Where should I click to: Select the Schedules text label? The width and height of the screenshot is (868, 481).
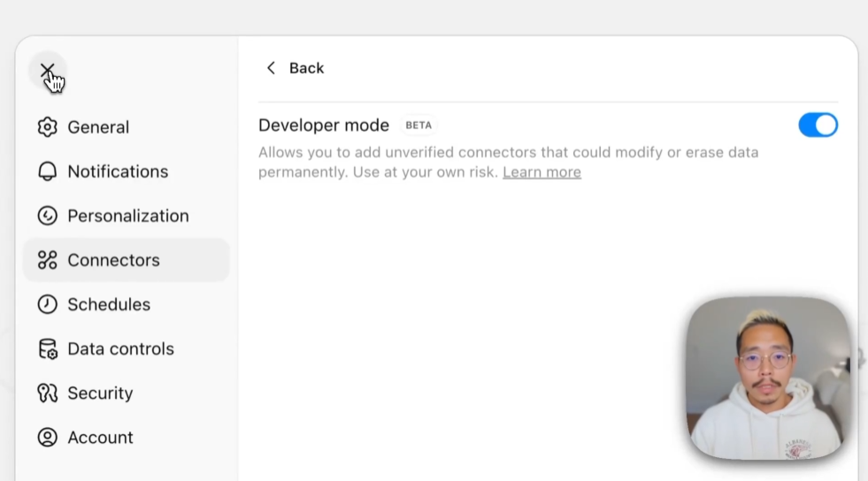click(x=109, y=304)
